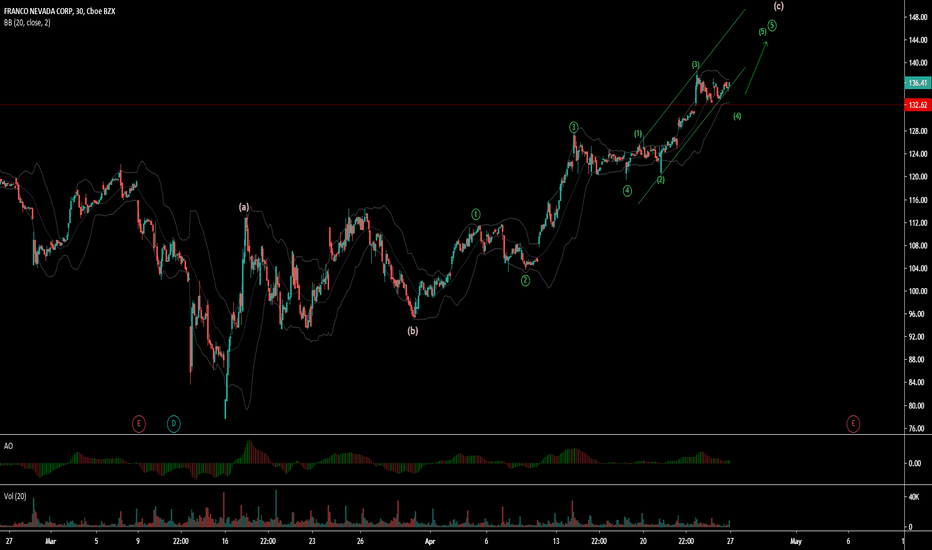932x550 pixels.
Task: Select the green (1) sub-wave label
Action: (x=638, y=134)
